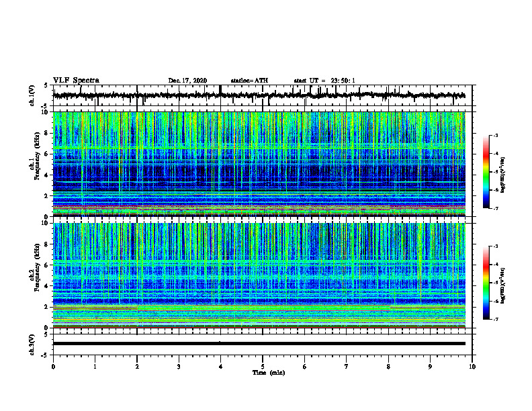Click the ch.1 color bar 'log(PSD)' label
This screenshot has height=411, width=532.
pyautogui.click(x=503, y=175)
